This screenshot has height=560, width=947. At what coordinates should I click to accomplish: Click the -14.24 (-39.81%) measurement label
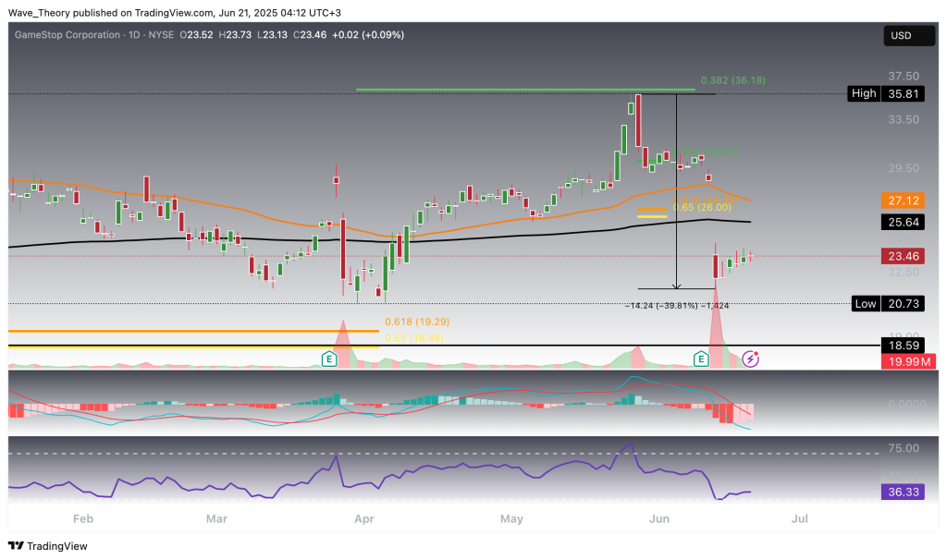676,306
